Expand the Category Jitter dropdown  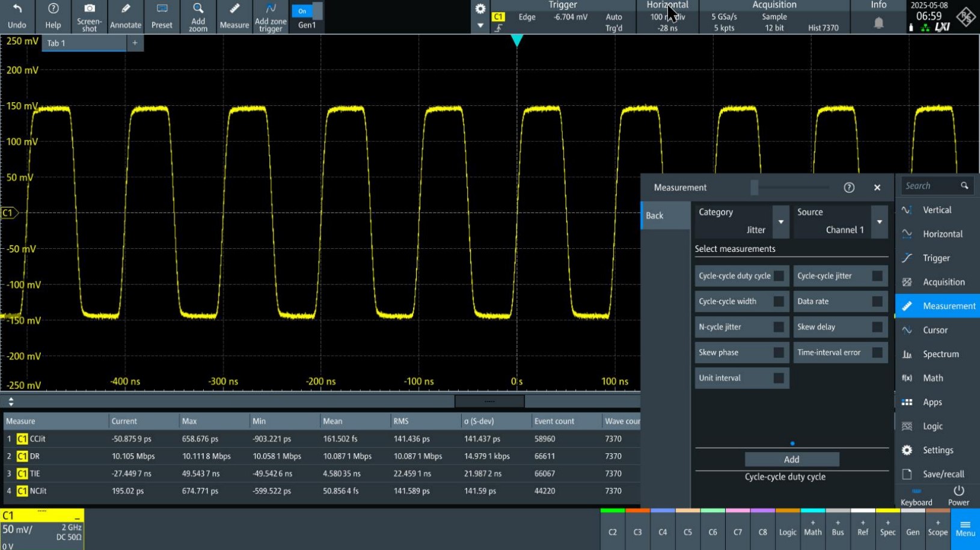point(780,222)
